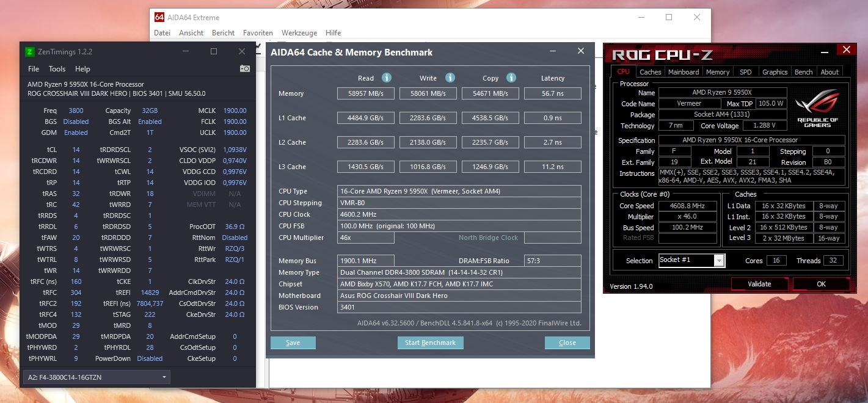This screenshot has height=403, width=868.
Task: Click the Republic of Gamers logo in CPU-Z
Action: click(817, 108)
